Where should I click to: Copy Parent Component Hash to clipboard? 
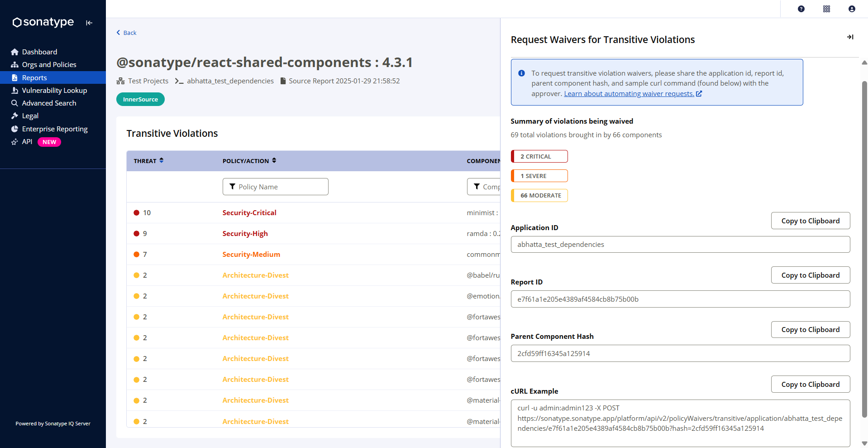pos(810,329)
